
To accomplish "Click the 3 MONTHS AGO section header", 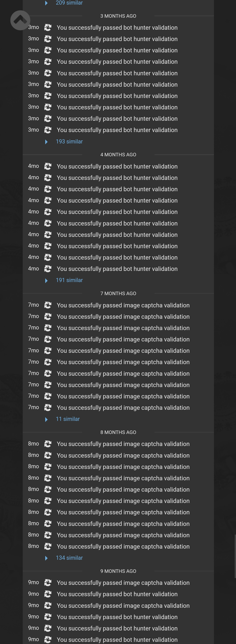I will tap(118, 16).
